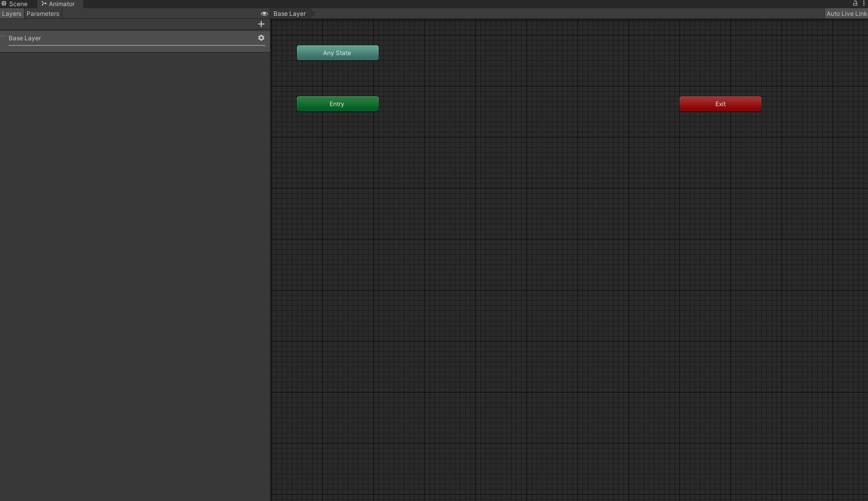868x501 pixels.
Task: Click the Animator tab state-machine icon
Action: (44, 4)
